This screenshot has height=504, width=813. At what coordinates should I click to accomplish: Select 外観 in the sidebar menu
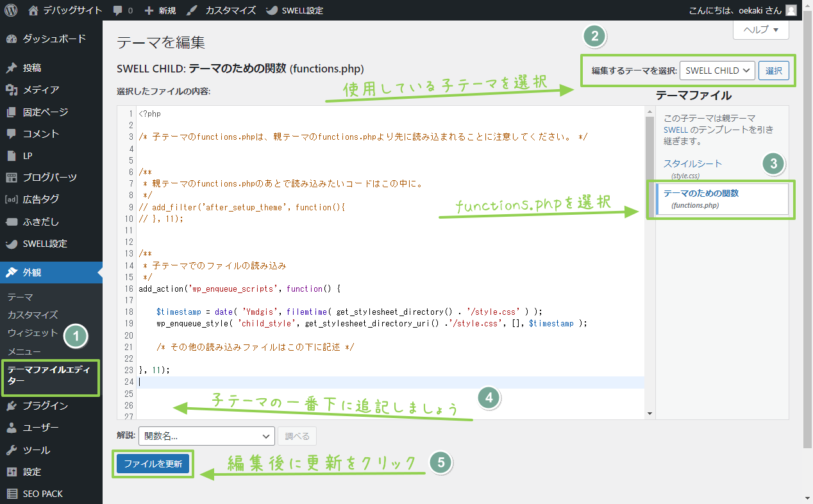click(x=32, y=272)
